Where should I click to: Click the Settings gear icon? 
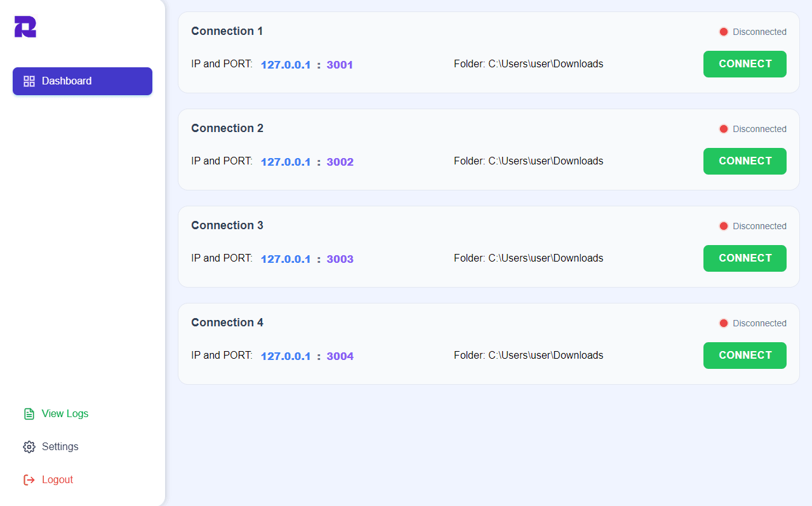pos(29,447)
